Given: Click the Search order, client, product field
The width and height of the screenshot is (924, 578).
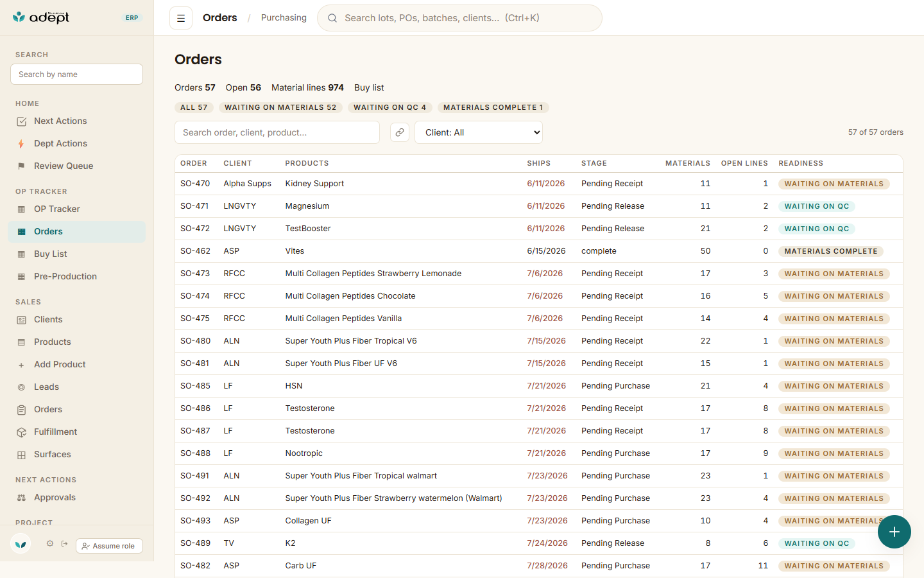Looking at the screenshot, I should pos(277,132).
